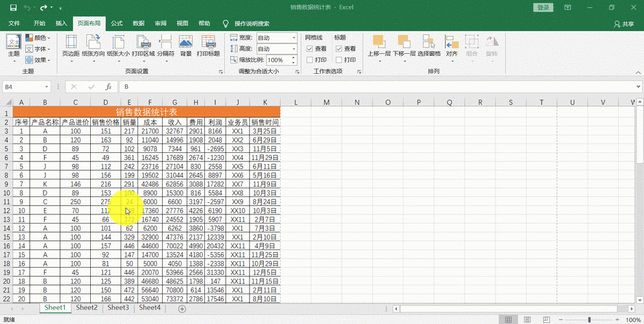
Task: Switch to Formulas (公式) tab
Action: 117,23
